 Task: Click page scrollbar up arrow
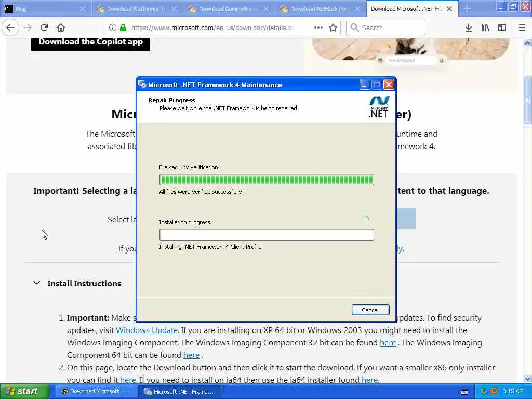pos(527,43)
